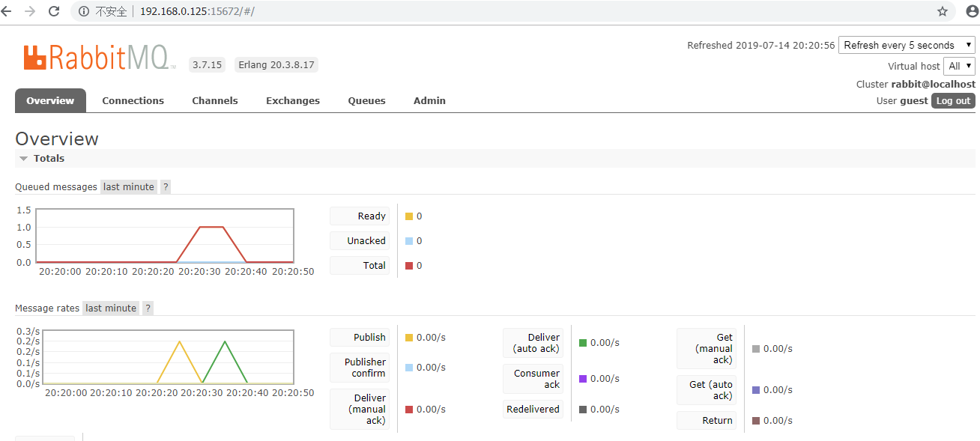Open the Admin tab
This screenshot has height=441, width=980.
pos(429,100)
